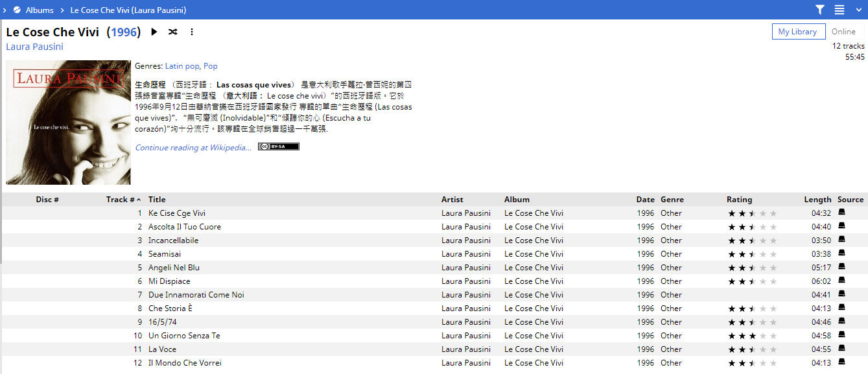This screenshot has height=374, width=868.
Task: Expand the chevron at top-right of header
Action: (858, 10)
